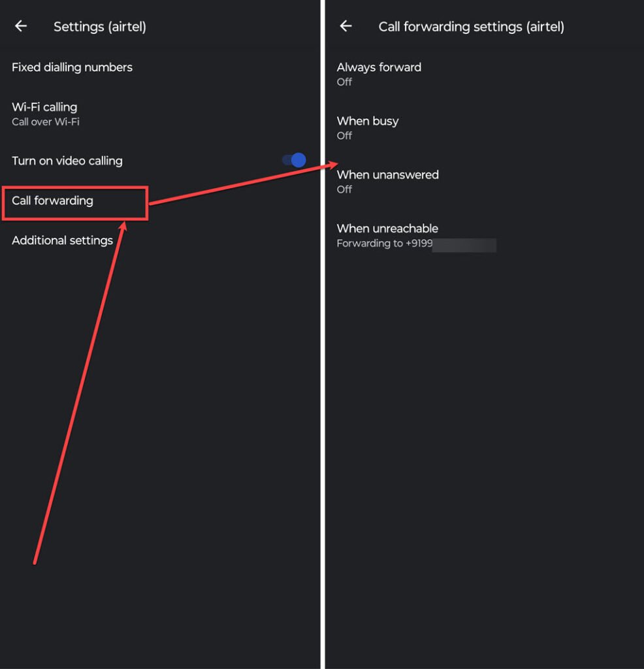Viewport: 644px width, 669px height.
Task: Open Fixed dialling numbers
Action: pos(72,67)
